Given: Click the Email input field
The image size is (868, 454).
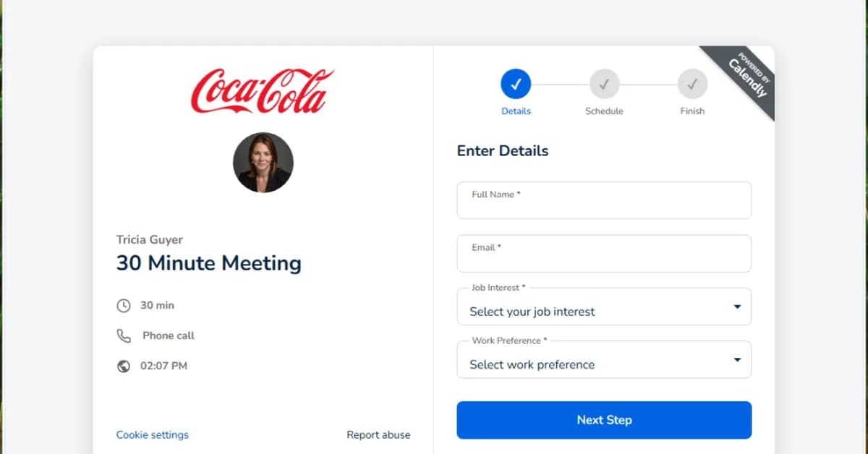Looking at the screenshot, I should [604, 254].
